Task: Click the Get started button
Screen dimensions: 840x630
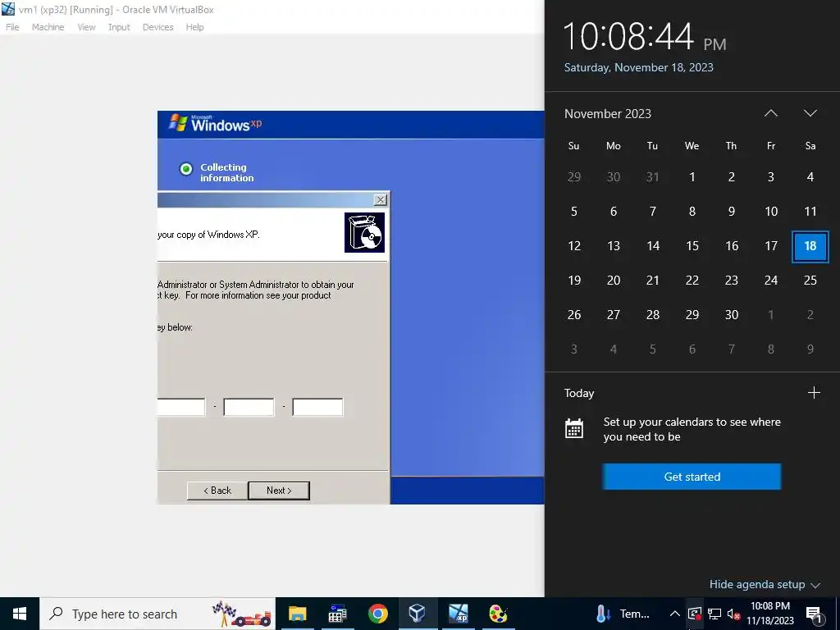Action: click(692, 477)
